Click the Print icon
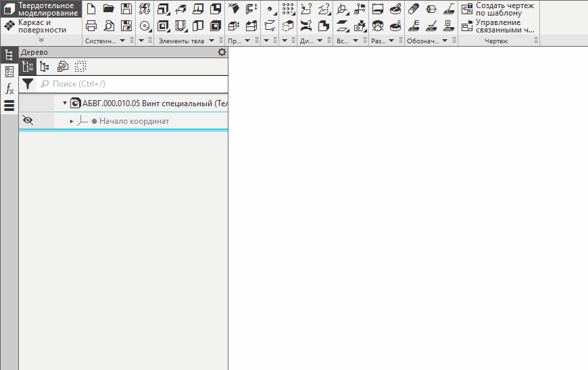588x370 pixels. 91,26
